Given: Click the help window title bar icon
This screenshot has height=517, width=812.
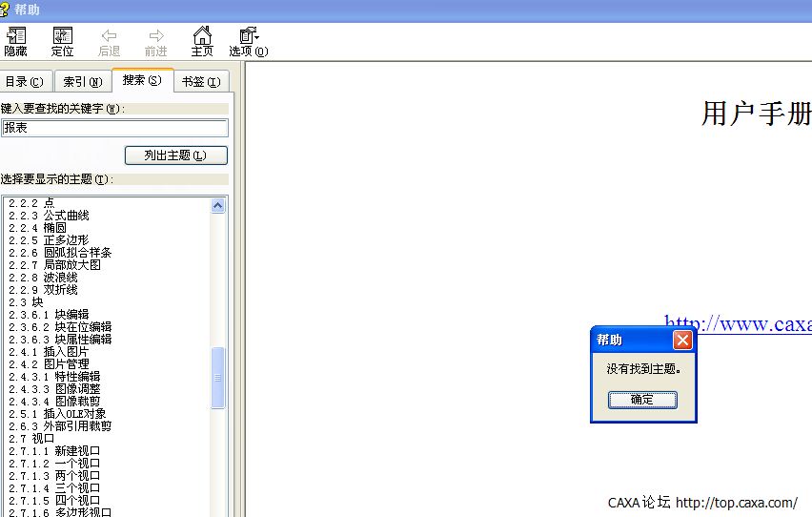Looking at the screenshot, I should [5, 10].
